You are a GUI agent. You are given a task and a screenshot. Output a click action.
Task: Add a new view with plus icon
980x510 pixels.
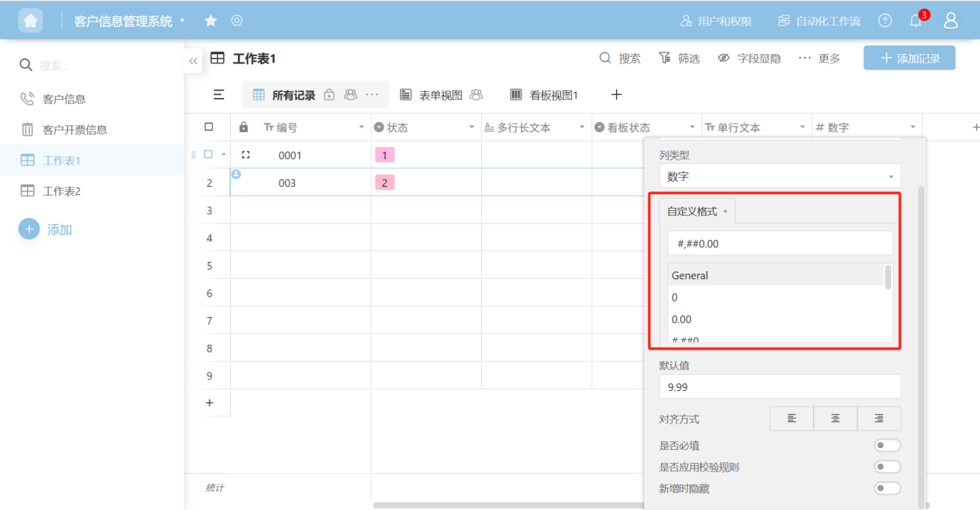tap(616, 95)
